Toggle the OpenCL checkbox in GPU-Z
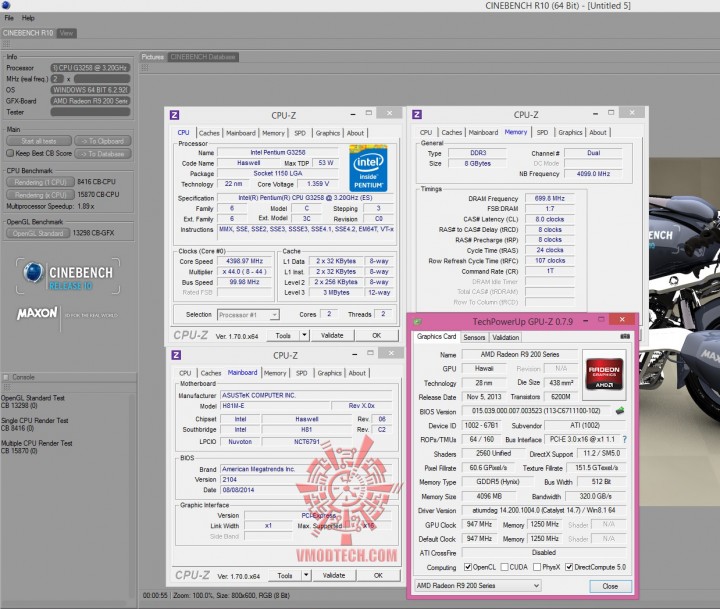The image size is (720, 609). pyautogui.click(x=468, y=567)
